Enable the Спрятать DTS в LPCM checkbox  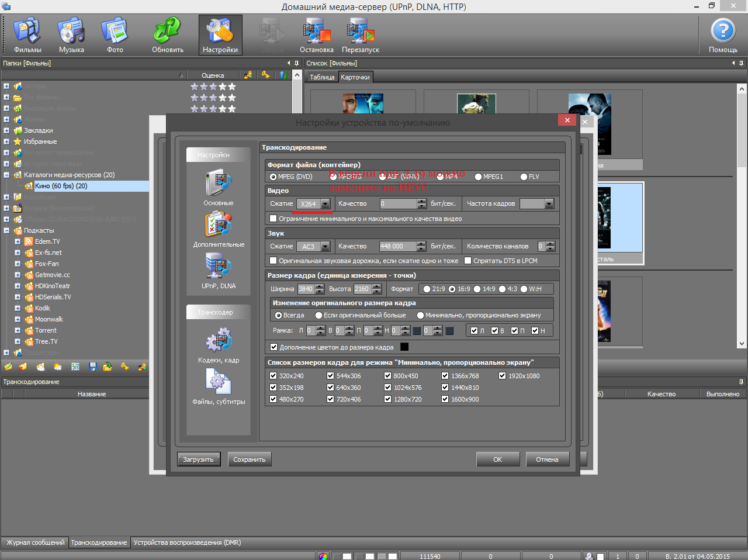[467, 261]
